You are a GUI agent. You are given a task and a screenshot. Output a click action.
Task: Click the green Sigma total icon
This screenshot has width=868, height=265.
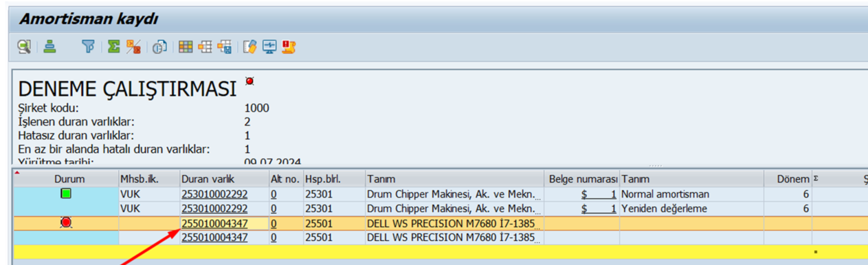pyautogui.click(x=114, y=47)
